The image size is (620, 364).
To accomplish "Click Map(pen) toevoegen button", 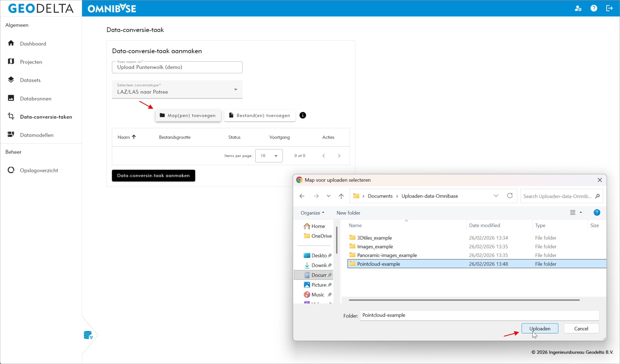I will [x=188, y=115].
